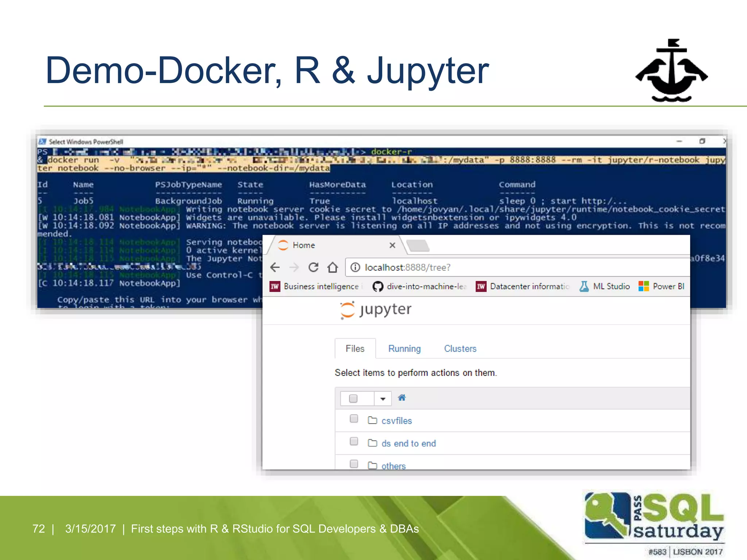Screen dimensions: 747x560
Task: Switch to the Clusters tab
Action: [460, 349]
